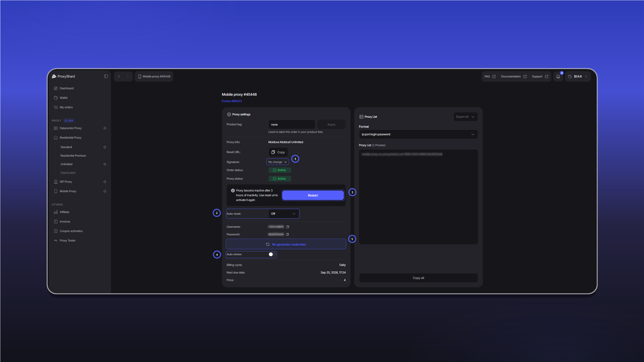Open the Support link

[540, 76]
